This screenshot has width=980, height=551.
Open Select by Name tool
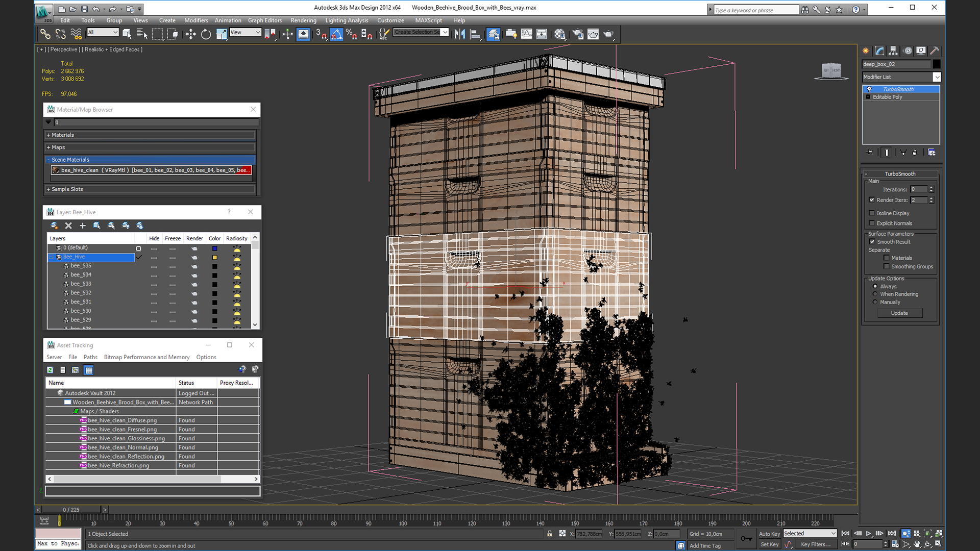pyautogui.click(x=142, y=34)
